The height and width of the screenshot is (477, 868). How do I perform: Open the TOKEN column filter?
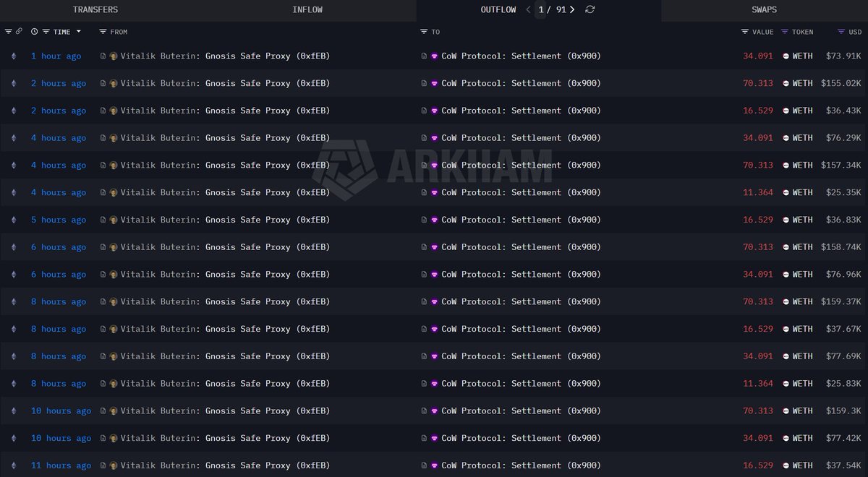click(x=785, y=32)
